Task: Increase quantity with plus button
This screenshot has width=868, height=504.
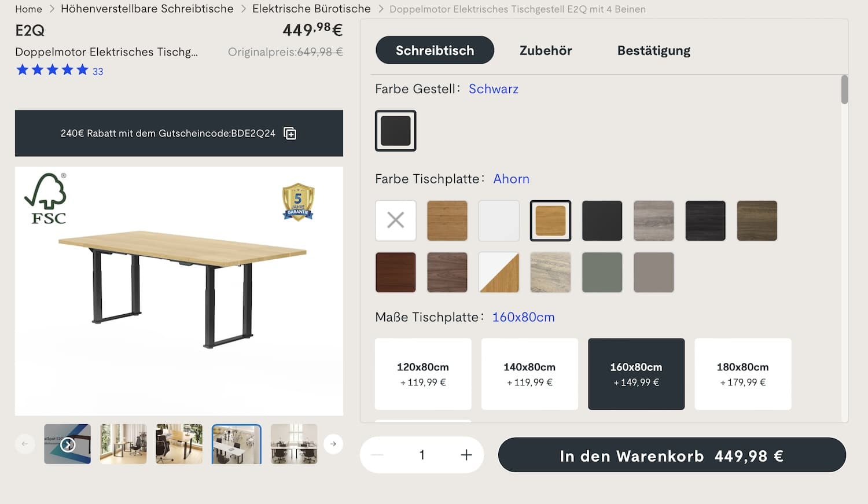Action: pos(466,455)
